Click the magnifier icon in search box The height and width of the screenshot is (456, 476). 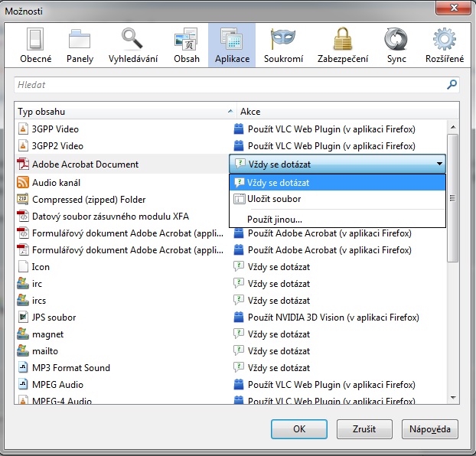pos(452,85)
